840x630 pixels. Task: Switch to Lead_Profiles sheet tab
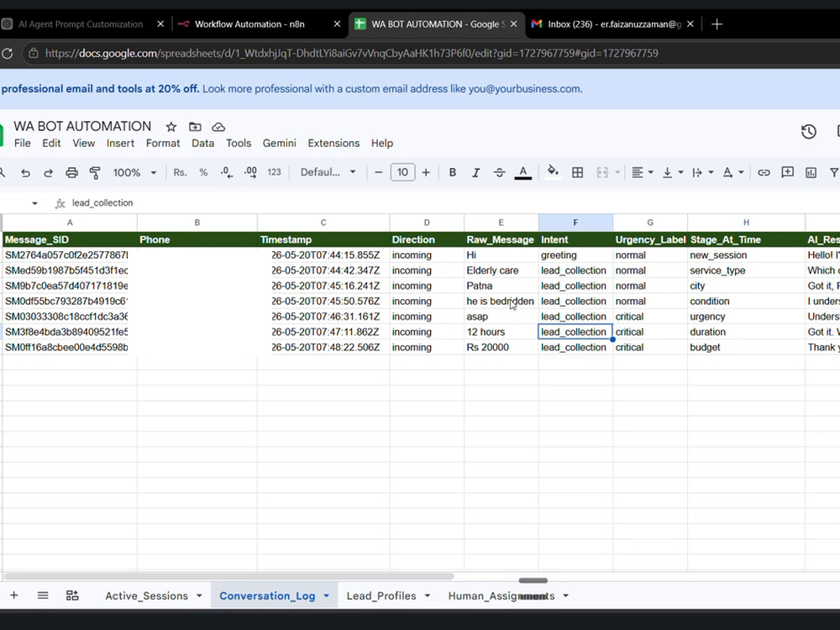[381, 596]
